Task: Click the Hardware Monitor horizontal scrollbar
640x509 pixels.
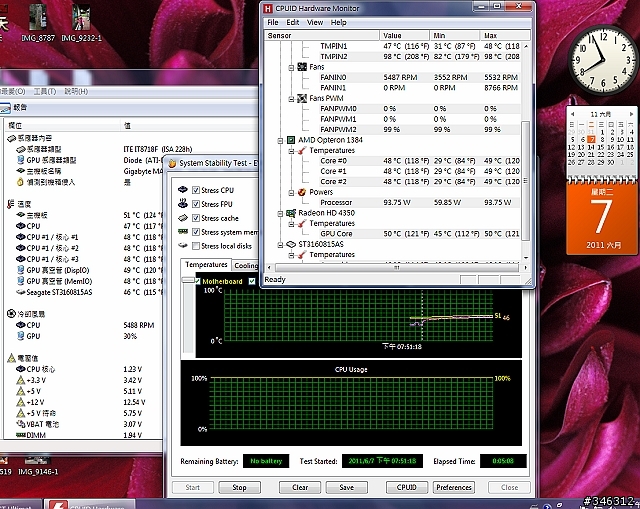Action: (x=397, y=267)
